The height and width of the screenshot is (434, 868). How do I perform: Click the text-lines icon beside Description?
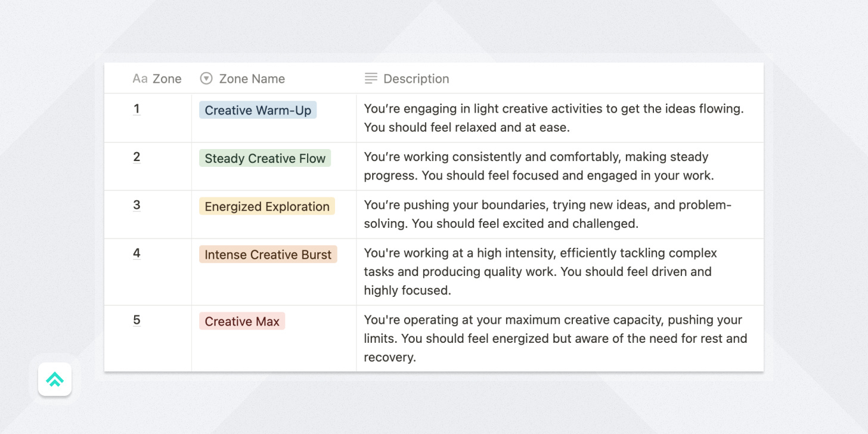coord(370,78)
